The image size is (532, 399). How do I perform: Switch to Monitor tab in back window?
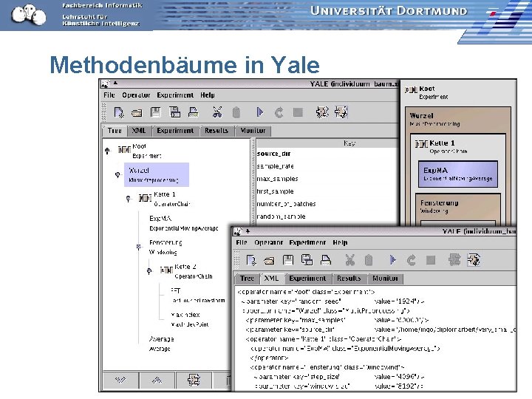253,131
